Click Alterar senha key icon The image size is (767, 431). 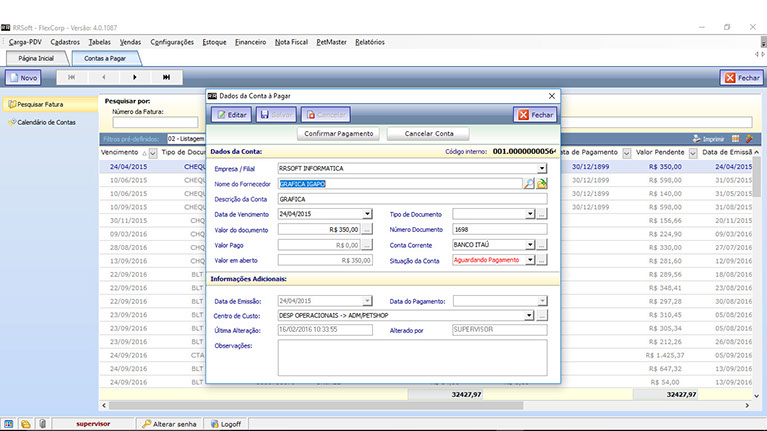pyautogui.click(x=147, y=424)
